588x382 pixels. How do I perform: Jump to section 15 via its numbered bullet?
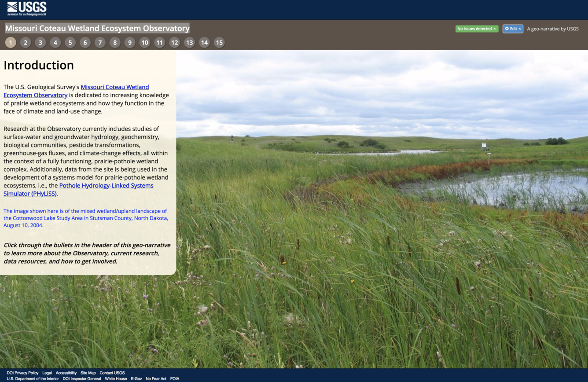click(219, 43)
